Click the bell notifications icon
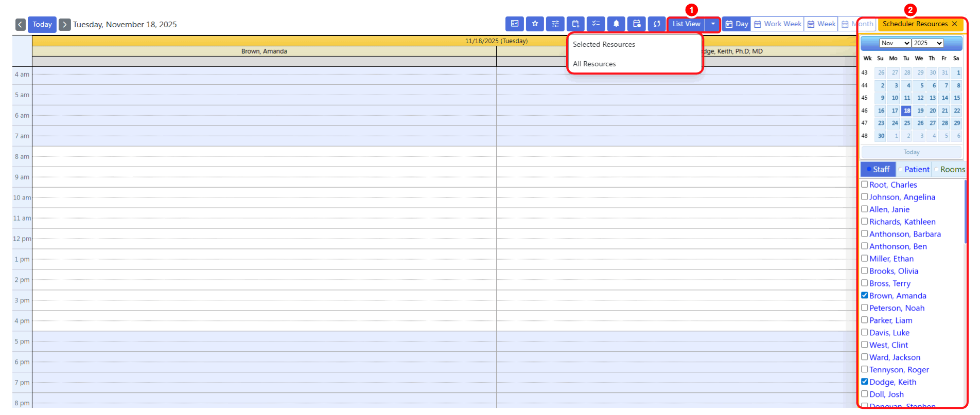 click(616, 24)
